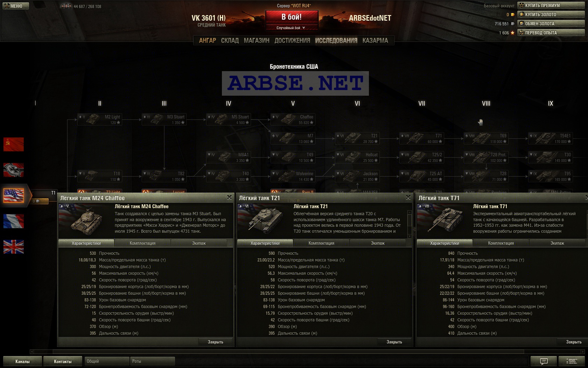
Task: Open the T54E1 tank node
Action: click(550, 138)
